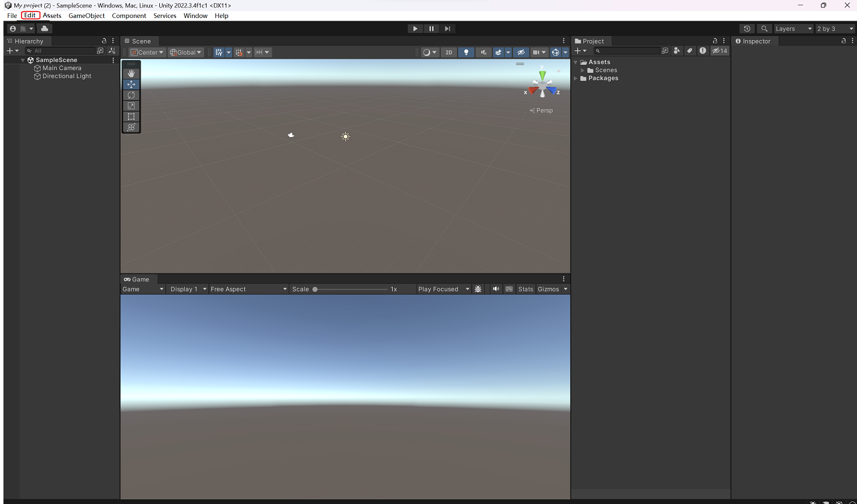
Task: Select the Rect tool in Scene
Action: point(131,116)
